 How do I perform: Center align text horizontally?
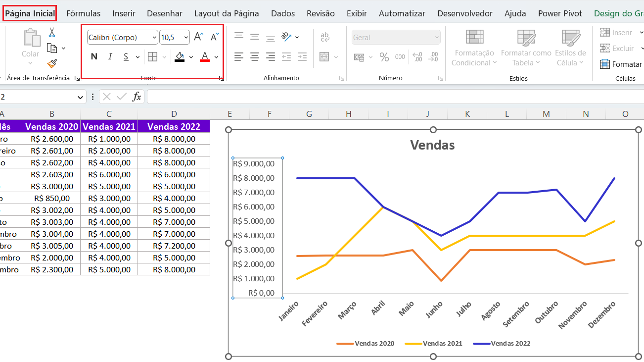[x=255, y=57]
